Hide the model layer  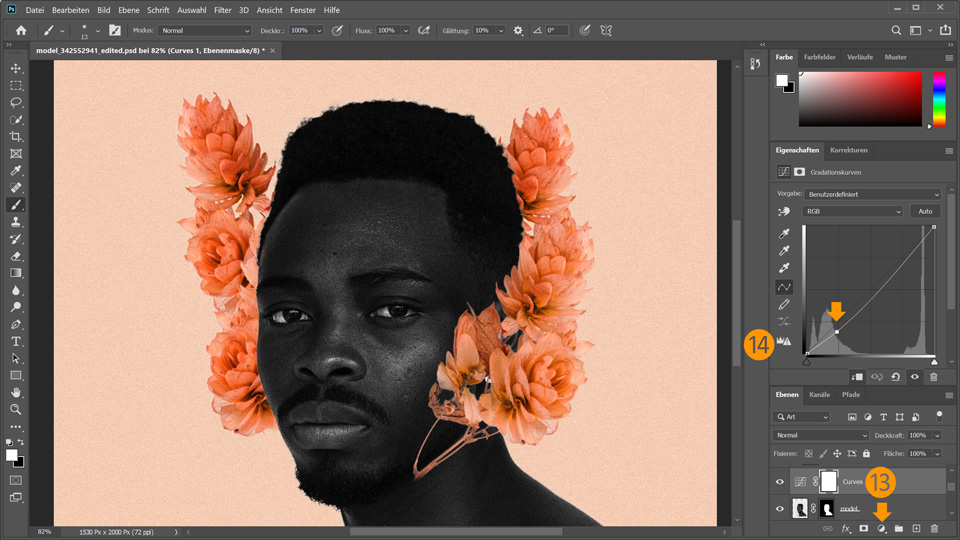(x=781, y=509)
